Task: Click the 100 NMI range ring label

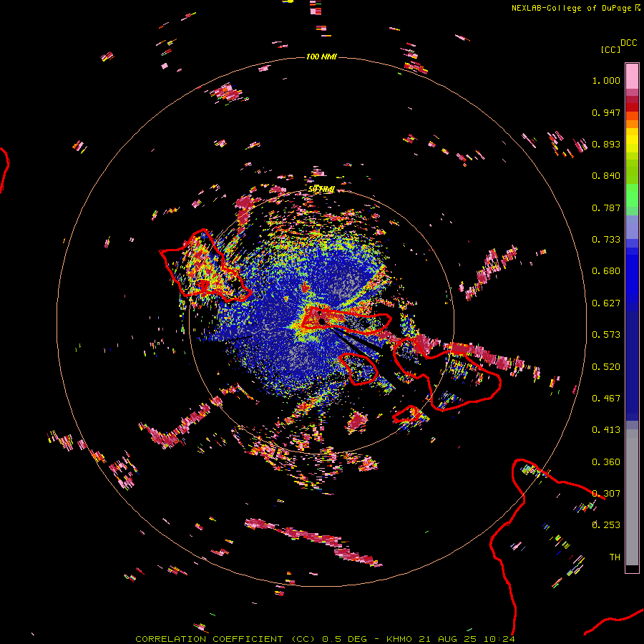Action: click(321, 57)
